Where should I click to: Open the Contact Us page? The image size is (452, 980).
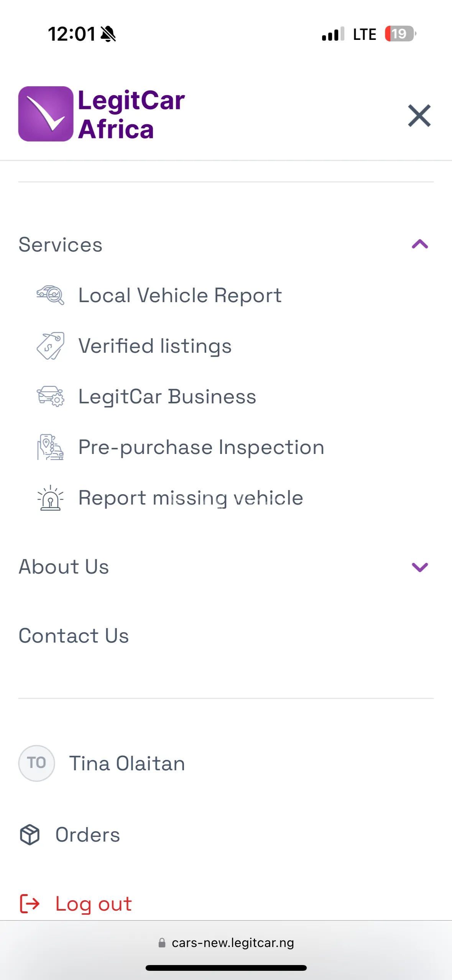(x=74, y=636)
